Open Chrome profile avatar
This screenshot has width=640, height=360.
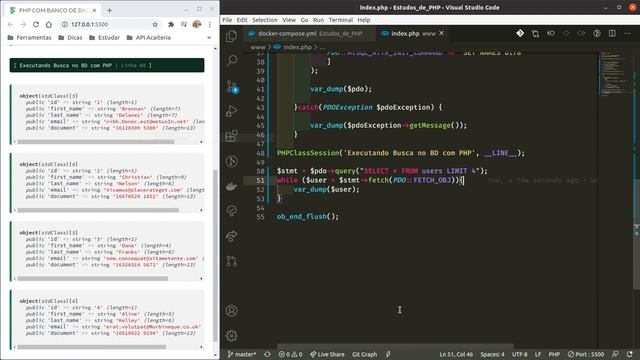(197, 24)
